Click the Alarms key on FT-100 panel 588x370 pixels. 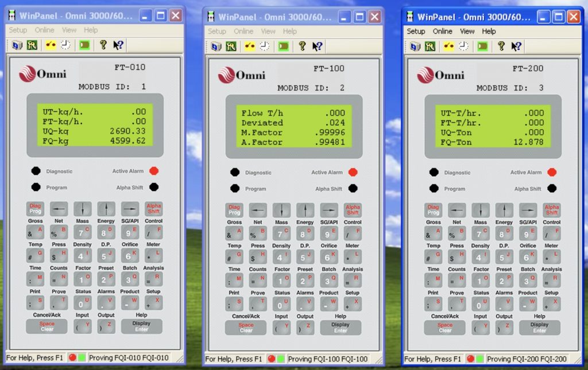[305, 303]
